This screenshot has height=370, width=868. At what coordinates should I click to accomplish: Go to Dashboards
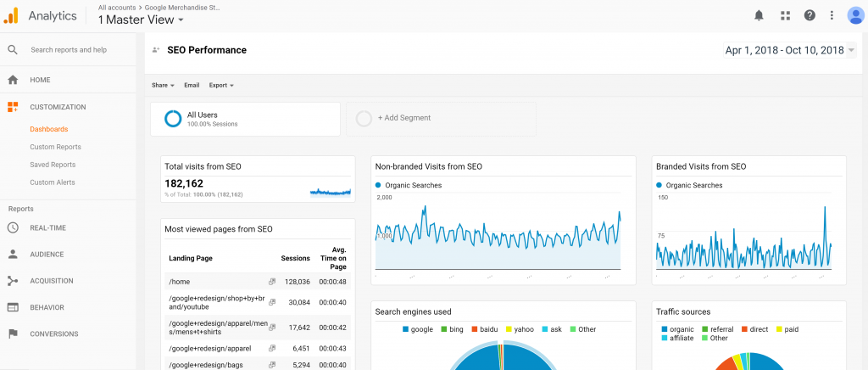click(48, 129)
